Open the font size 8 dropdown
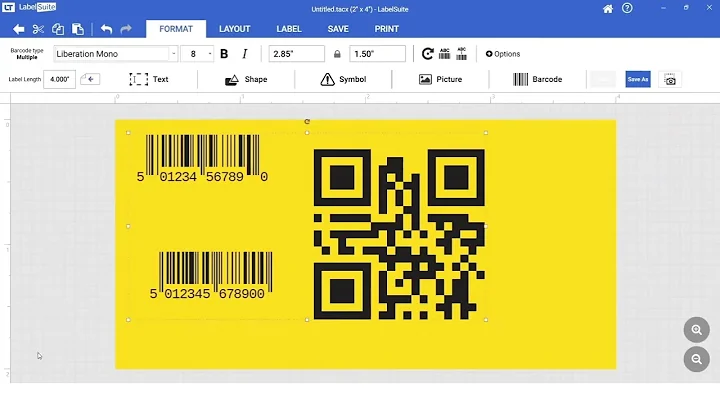720x404 pixels. click(x=197, y=54)
